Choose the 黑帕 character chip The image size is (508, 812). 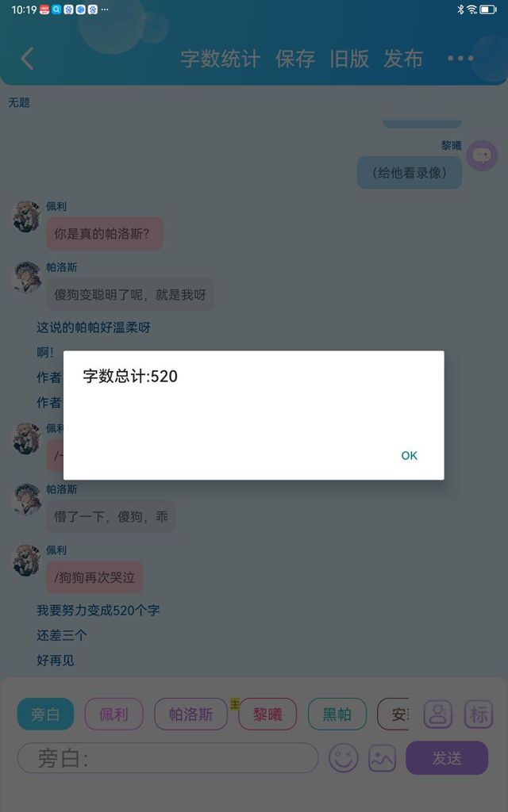click(x=337, y=714)
